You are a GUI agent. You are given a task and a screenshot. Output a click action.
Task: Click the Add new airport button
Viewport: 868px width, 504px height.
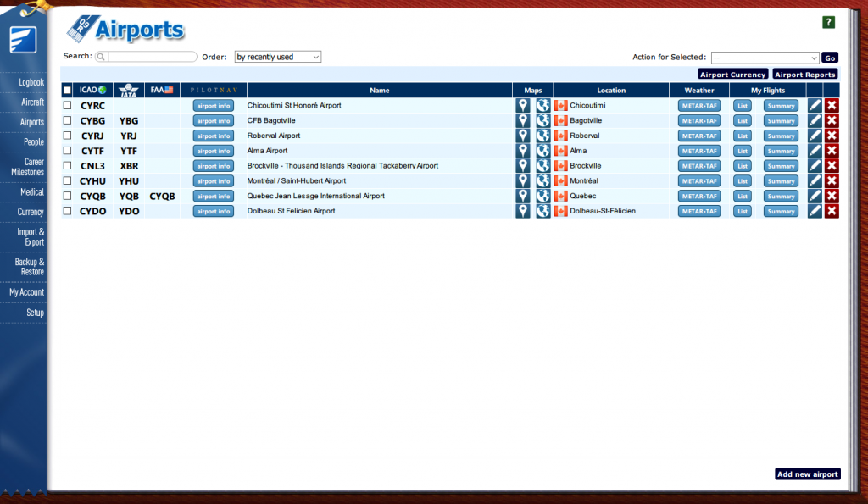(807, 474)
